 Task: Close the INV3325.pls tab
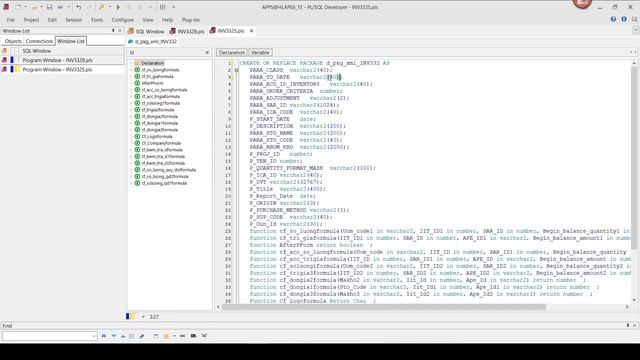[x=251, y=31]
